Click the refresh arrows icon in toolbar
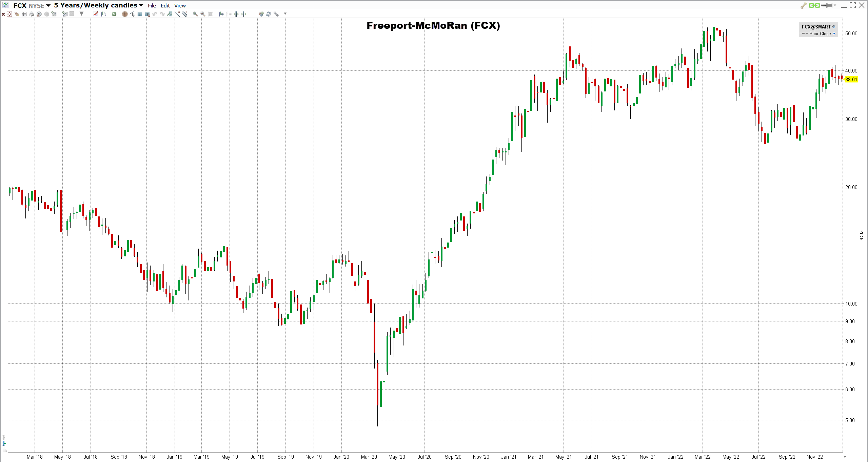 [269, 14]
